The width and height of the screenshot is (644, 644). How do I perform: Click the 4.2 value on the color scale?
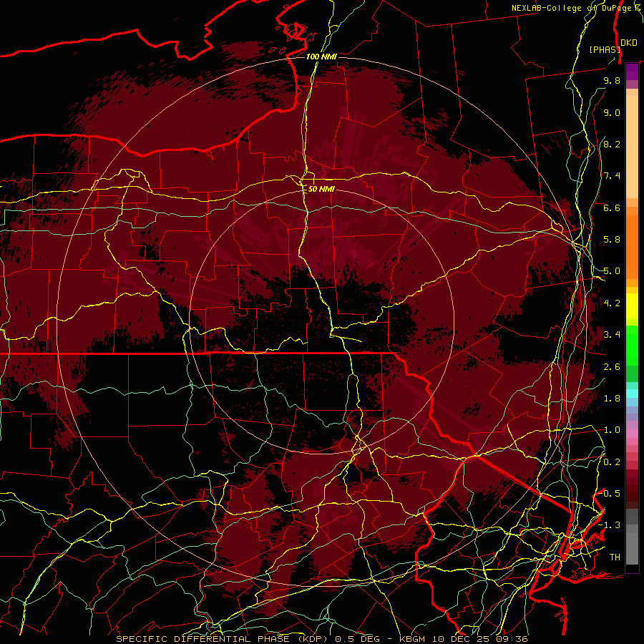[612, 303]
